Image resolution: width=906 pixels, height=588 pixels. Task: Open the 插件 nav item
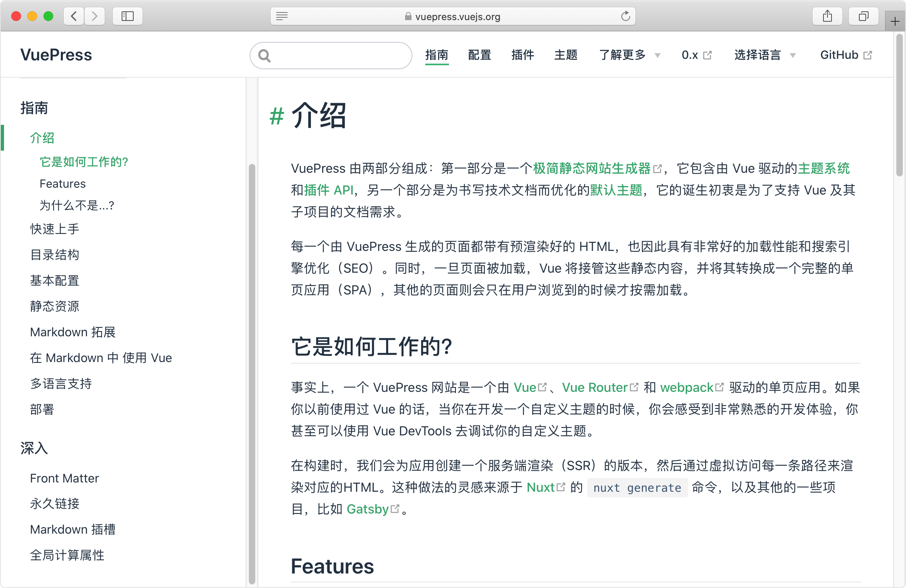(523, 55)
